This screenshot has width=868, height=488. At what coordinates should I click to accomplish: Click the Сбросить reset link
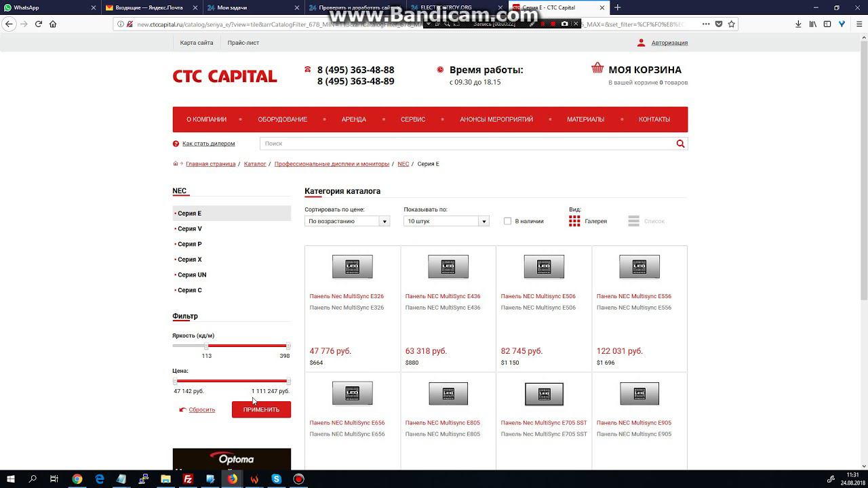[x=202, y=410]
